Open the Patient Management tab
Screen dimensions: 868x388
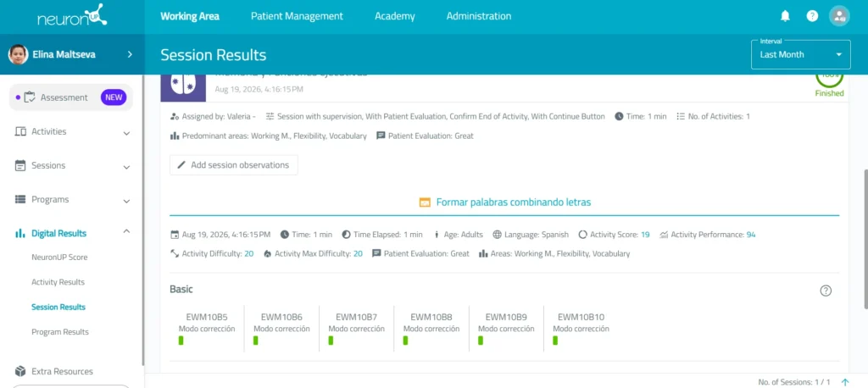point(297,16)
